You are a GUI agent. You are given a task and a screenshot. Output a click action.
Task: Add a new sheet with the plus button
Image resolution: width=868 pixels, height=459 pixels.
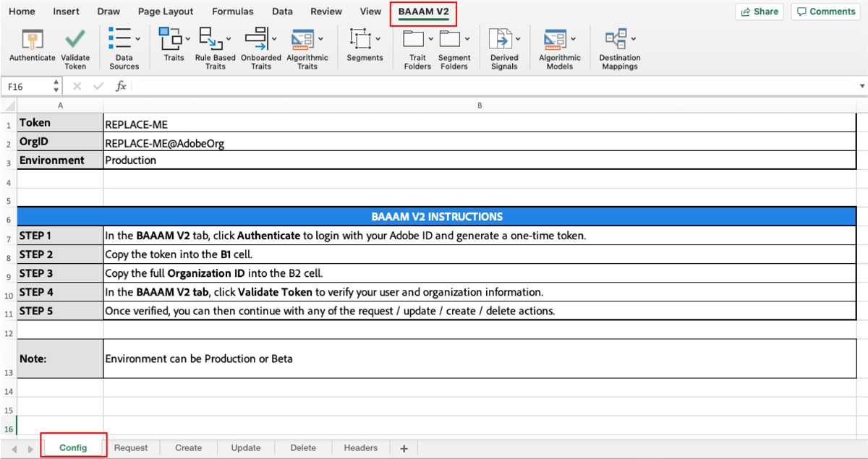tap(404, 447)
